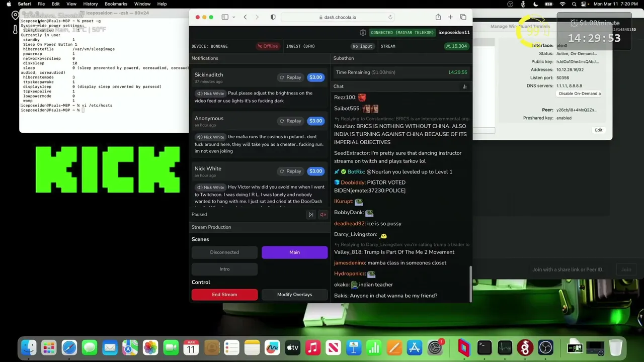Open Finder from the Dock
Screen dimensions: 644x362
[x=29, y=347]
